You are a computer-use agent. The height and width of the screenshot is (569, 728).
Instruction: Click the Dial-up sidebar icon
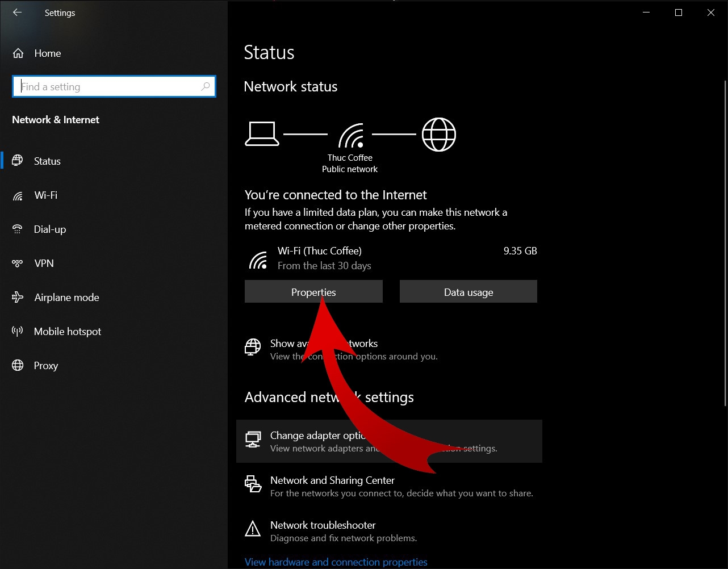(x=18, y=229)
